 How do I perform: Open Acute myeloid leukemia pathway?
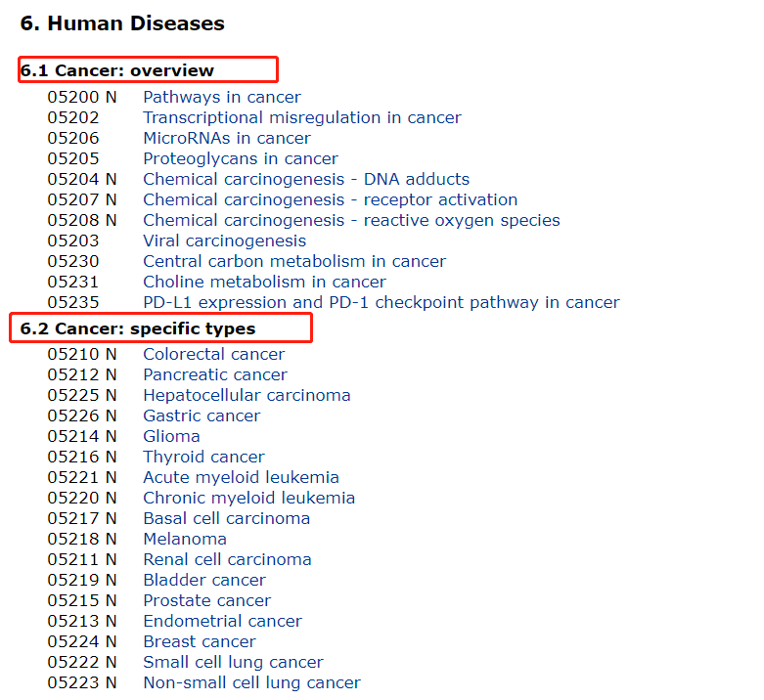(x=242, y=477)
